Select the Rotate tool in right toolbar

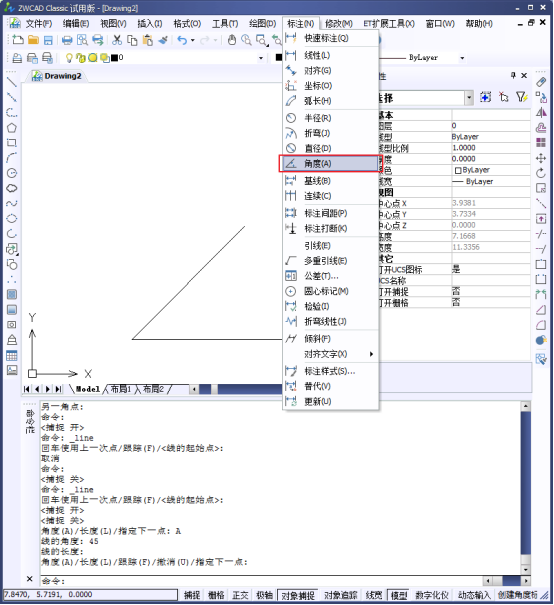[x=541, y=173]
